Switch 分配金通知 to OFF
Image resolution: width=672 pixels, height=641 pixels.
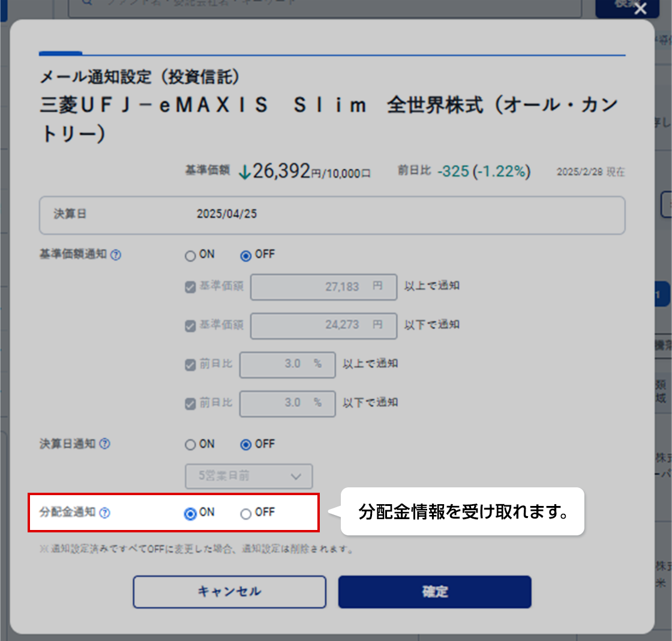tap(245, 514)
